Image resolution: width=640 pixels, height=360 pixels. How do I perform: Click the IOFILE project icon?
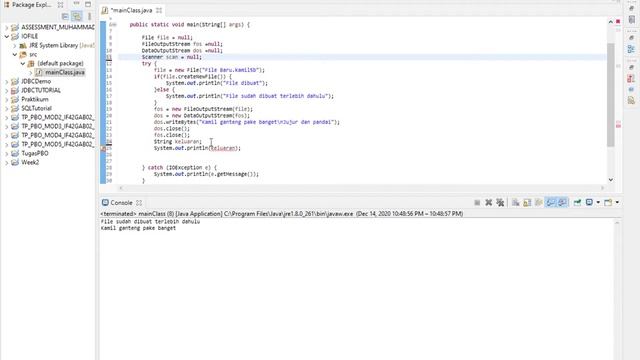click(x=15, y=36)
